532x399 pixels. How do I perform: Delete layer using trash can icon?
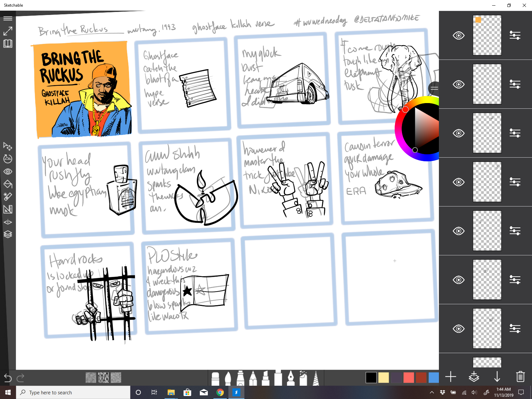tap(520, 377)
